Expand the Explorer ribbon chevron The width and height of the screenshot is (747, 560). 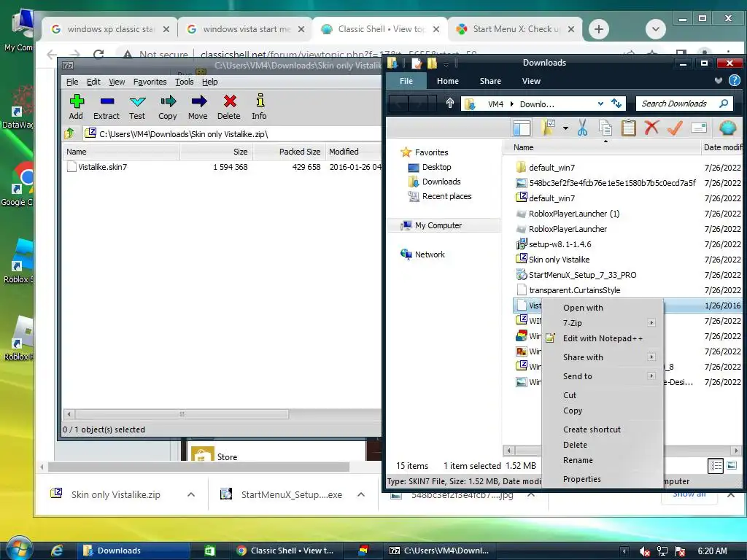pos(719,80)
